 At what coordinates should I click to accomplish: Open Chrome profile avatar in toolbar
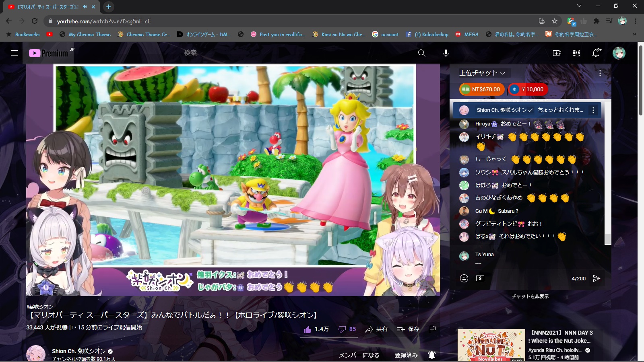pos(622,21)
